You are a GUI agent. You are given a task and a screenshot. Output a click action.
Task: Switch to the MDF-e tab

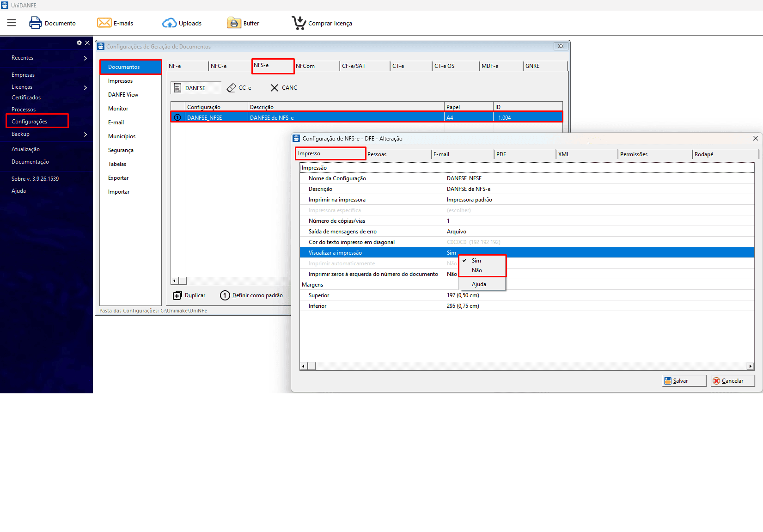point(501,66)
